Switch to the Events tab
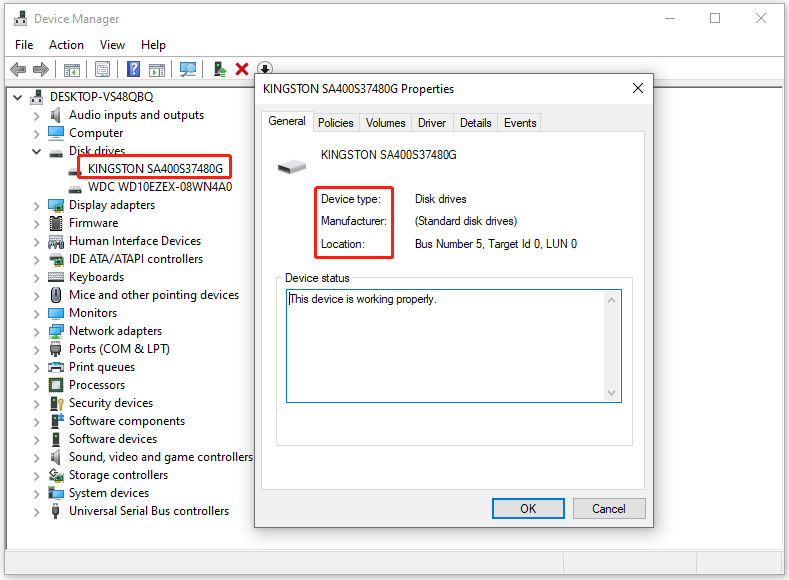The height and width of the screenshot is (580, 789). click(x=520, y=123)
